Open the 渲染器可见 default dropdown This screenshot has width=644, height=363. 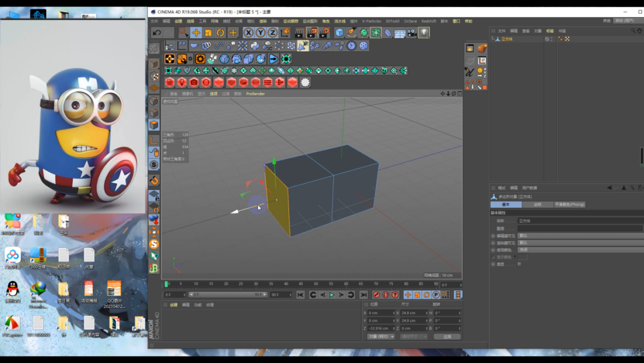click(580, 243)
